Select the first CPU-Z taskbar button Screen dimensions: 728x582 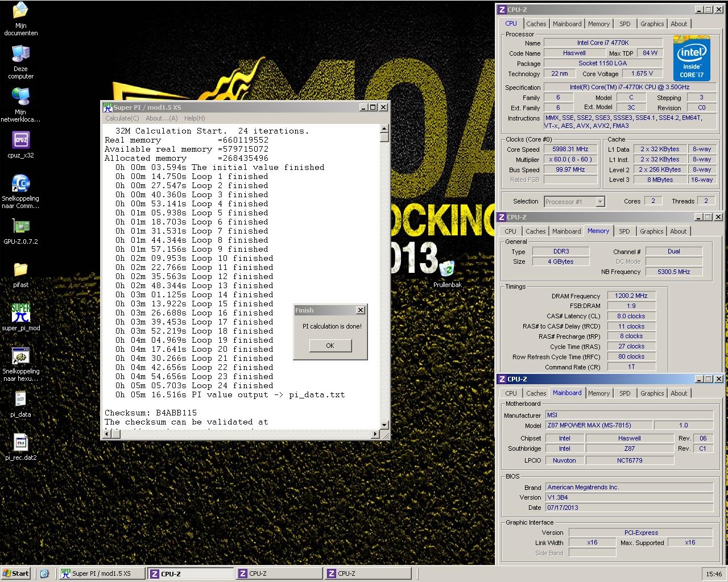(191, 573)
